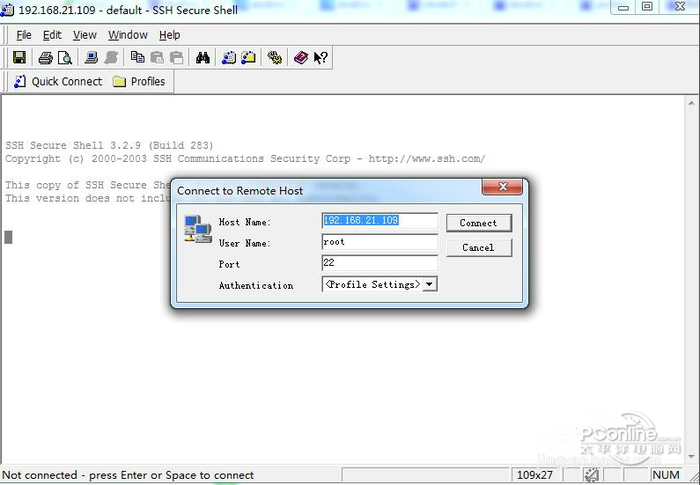Screen dimensions: 700x485
Task: Minimize the SSH Secure Shell window
Action: pos(624,7)
